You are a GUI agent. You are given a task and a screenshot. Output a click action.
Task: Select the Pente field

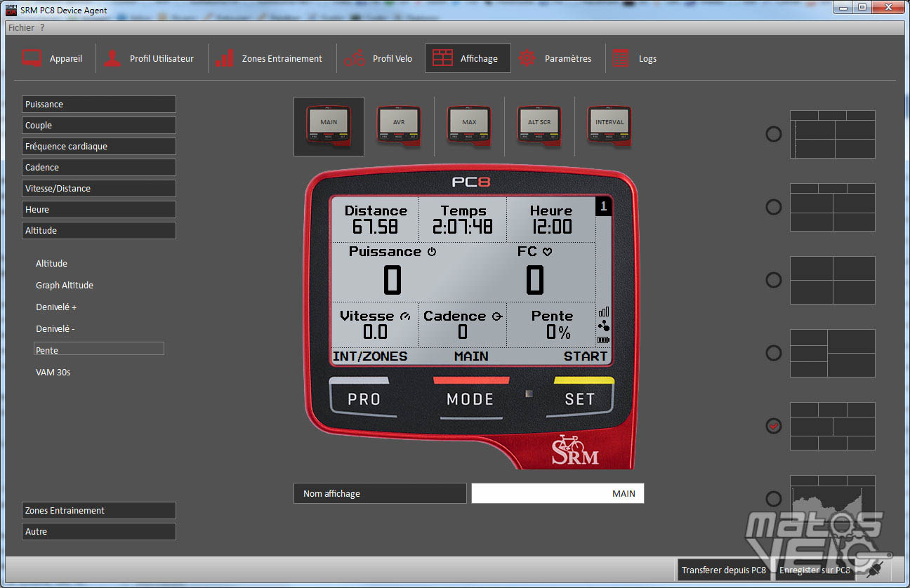99,349
